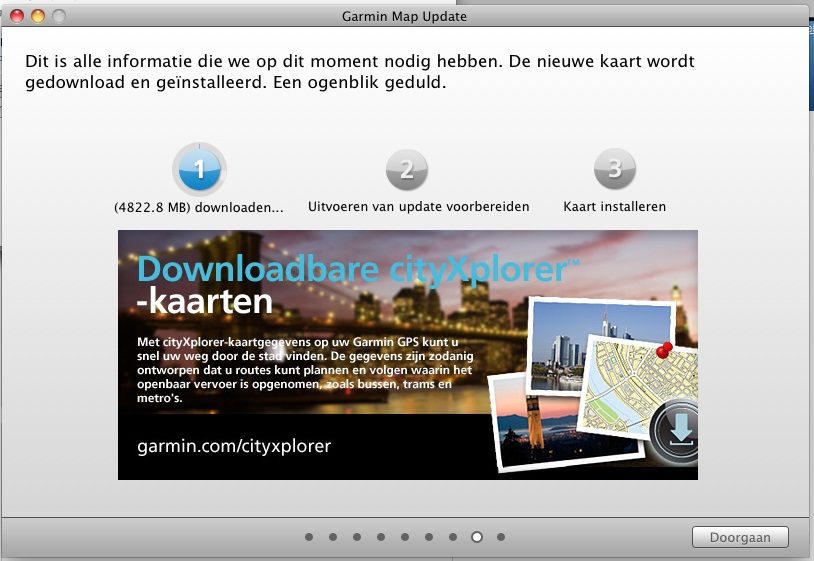Click the grey step 3 circle icon
This screenshot has width=814, height=561.
click(615, 169)
